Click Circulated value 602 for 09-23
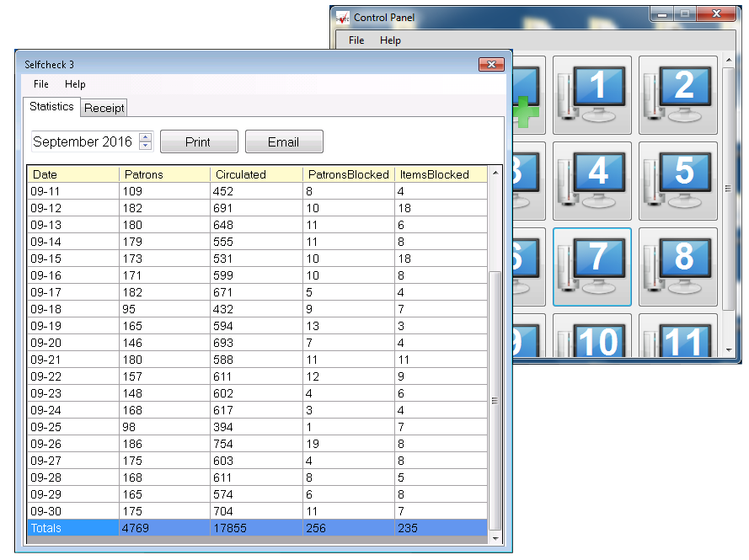Image resolution: width=749 pixels, height=560 pixels. 256,393
